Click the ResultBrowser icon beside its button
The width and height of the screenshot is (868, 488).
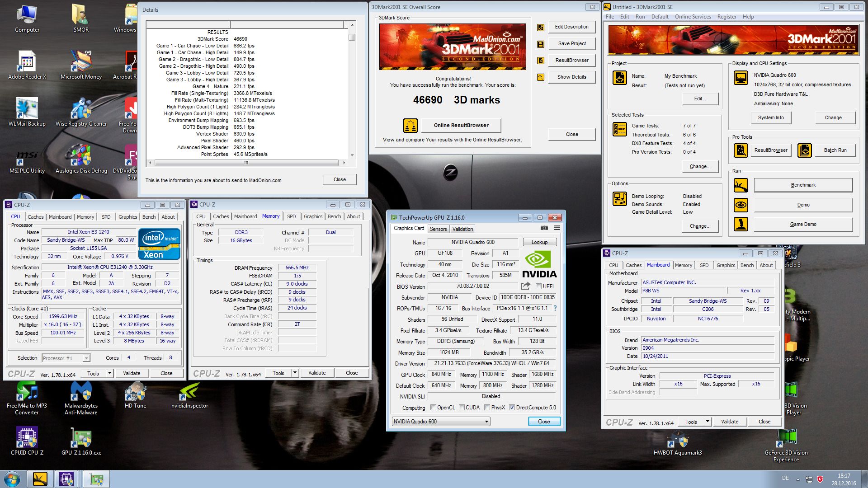click(x=540, y=61)
